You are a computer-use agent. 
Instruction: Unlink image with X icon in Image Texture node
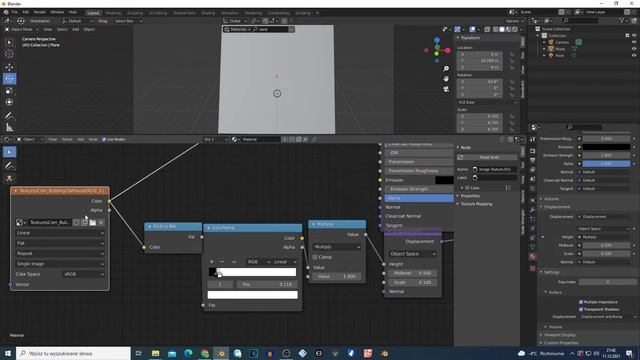click(101, 222)
